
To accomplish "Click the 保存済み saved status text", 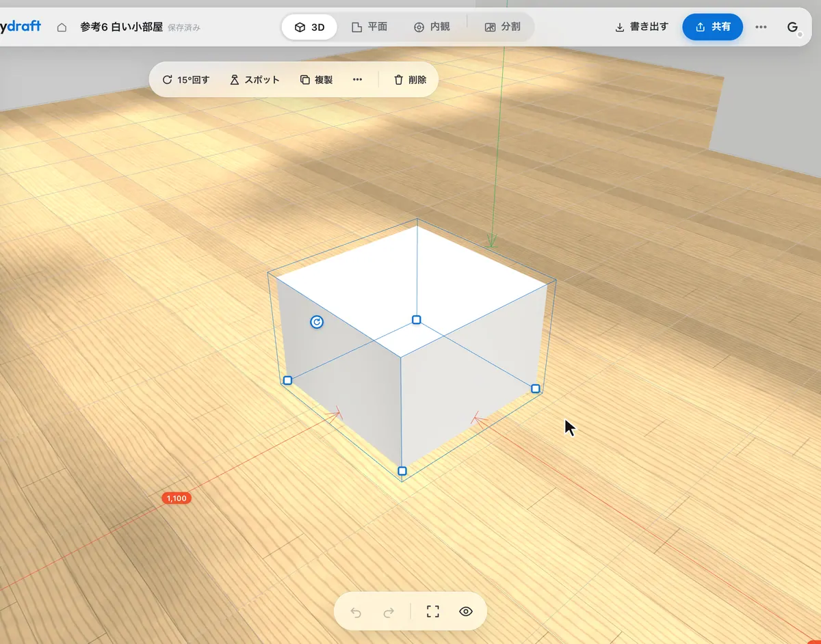I will pos(184,28).
